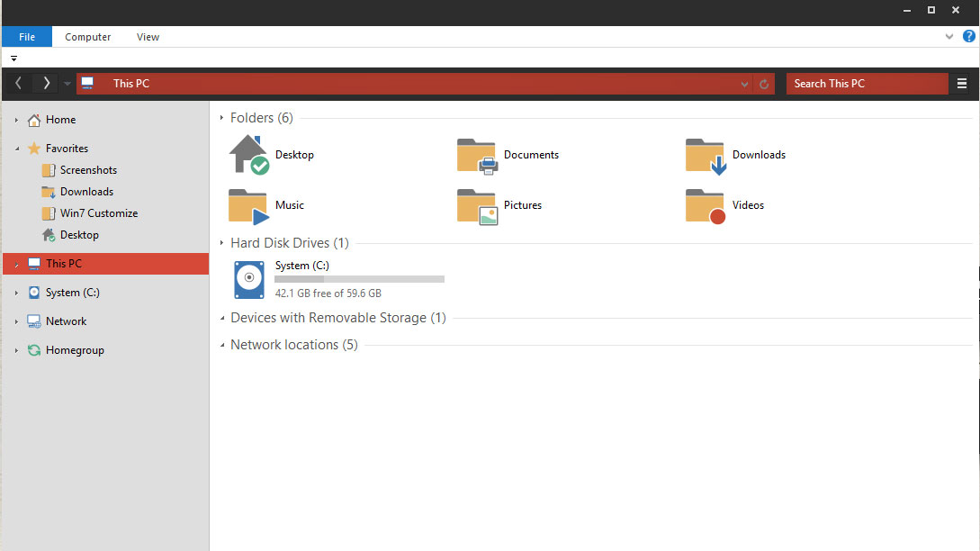The width and height of the screenshot is (980, 551).
Task: Click Downloads folder icon in Favorites
Action: (48, 192)
